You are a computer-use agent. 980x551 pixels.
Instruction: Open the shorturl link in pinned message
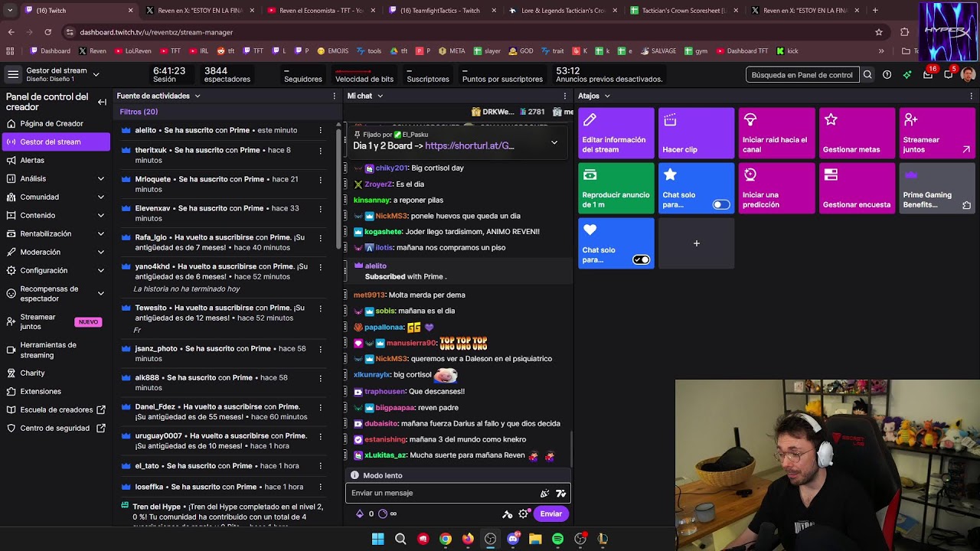point(469,145)
